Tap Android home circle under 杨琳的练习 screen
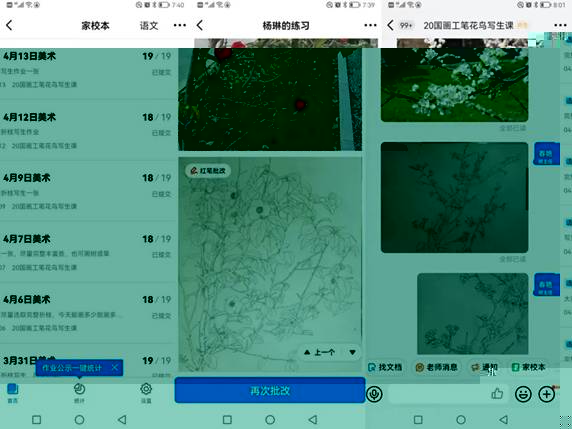This screenshot has height=429, width=572. point(270,420)
